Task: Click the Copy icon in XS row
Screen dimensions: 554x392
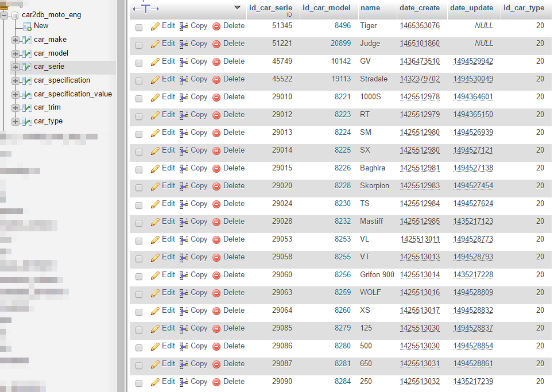Action: 183,311
